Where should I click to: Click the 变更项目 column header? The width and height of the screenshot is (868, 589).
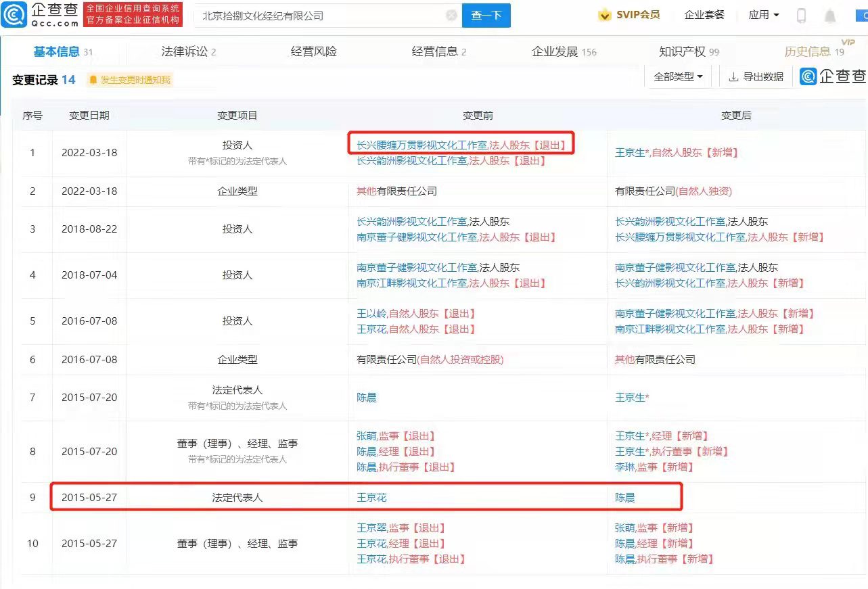237,116
